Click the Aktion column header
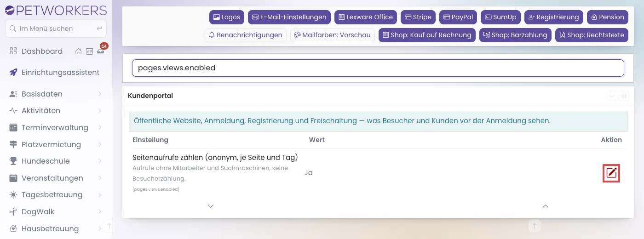 pyautogui.click(x=611, y=140)
